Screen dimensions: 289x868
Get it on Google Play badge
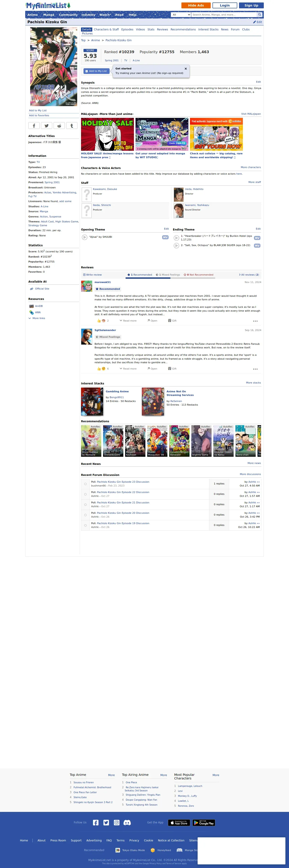(203, 822)
